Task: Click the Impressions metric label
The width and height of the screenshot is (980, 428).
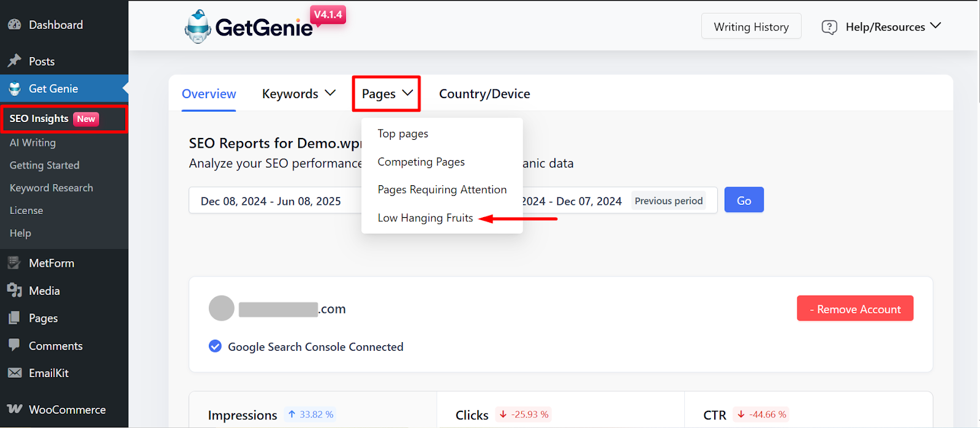Action: (243, 415)
